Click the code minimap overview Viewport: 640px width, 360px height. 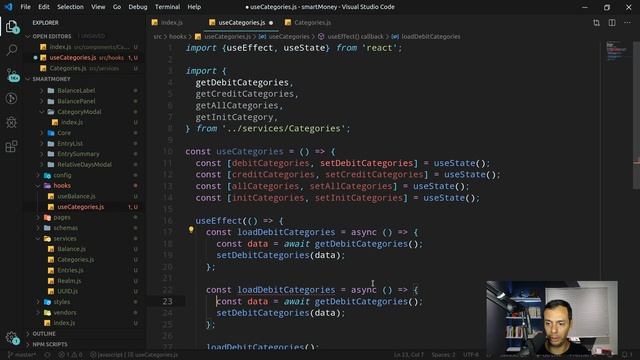click(616, 51)
